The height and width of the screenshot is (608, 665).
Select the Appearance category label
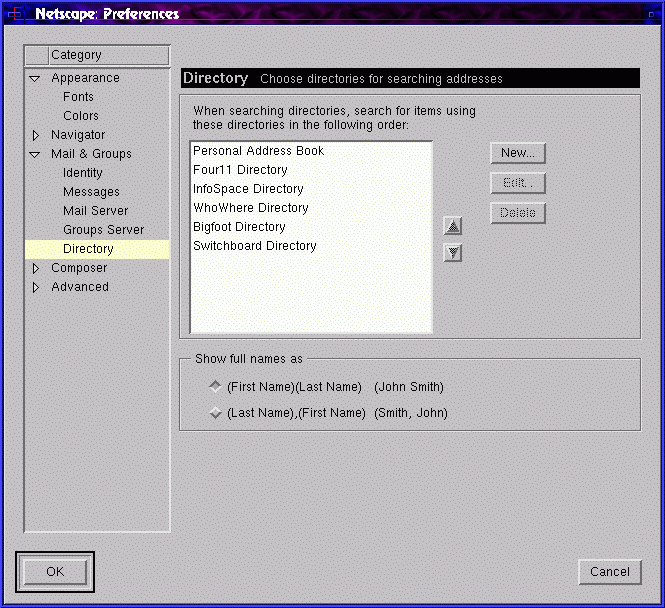85,78
